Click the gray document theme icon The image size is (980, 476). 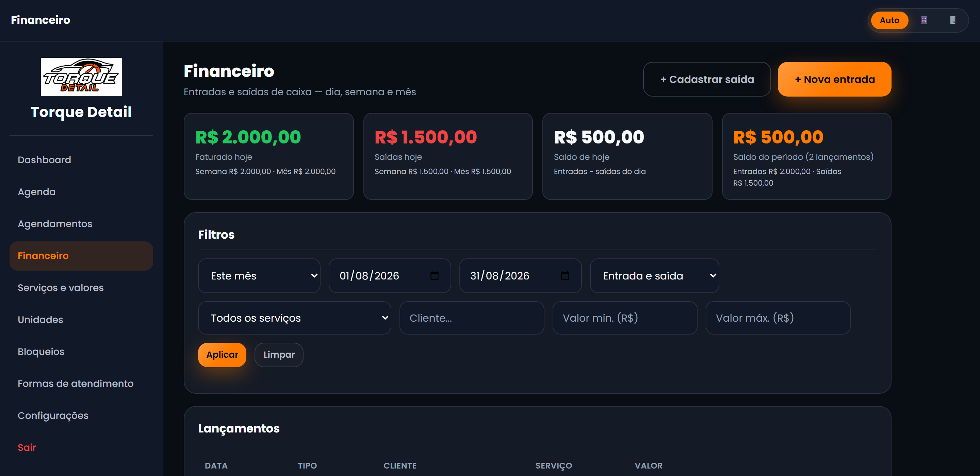952,20
